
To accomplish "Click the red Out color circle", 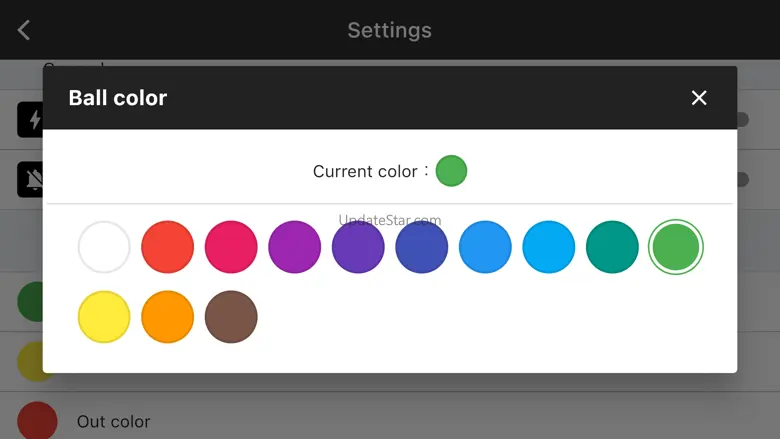I will tap(37, 421).
